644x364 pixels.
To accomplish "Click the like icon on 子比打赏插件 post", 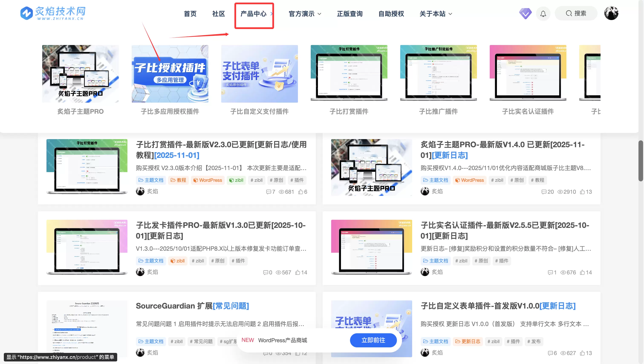I will (300, 192).
